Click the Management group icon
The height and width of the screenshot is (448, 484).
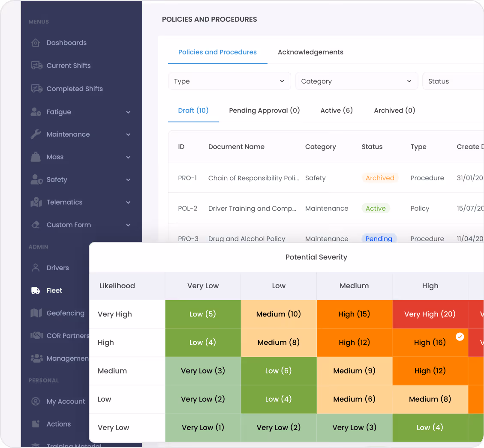tap(37, 358)
